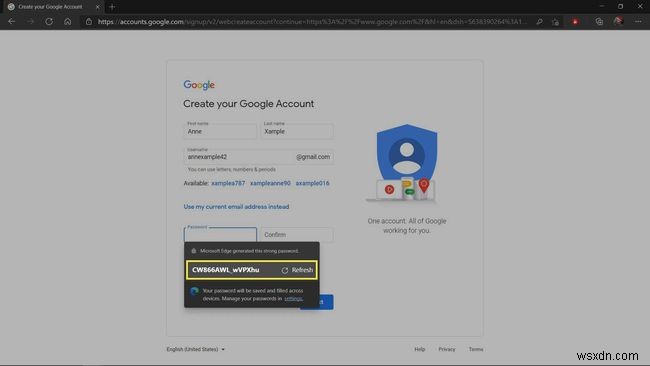Click the browser forward arrow
650x366 pixels.
(x=30, y=22)
